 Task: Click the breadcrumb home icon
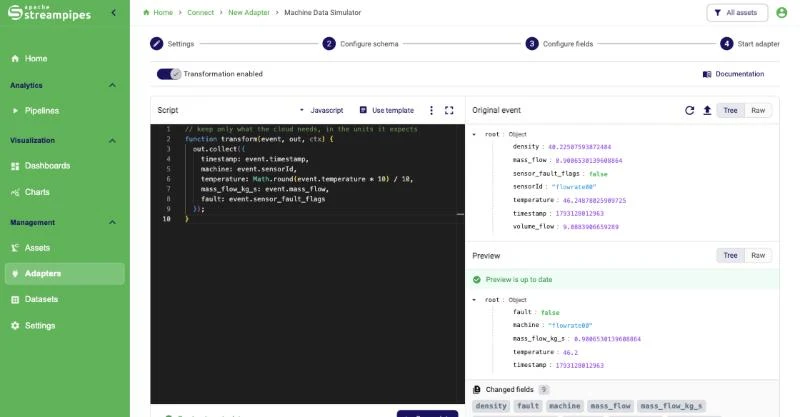coord(146,12)
